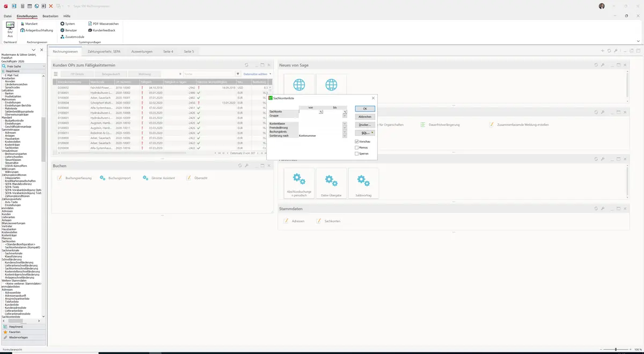Open Anlagenbuchhaltung settings
The height and width of the screenshot is (354, 644).
click(x=36, y=30)
